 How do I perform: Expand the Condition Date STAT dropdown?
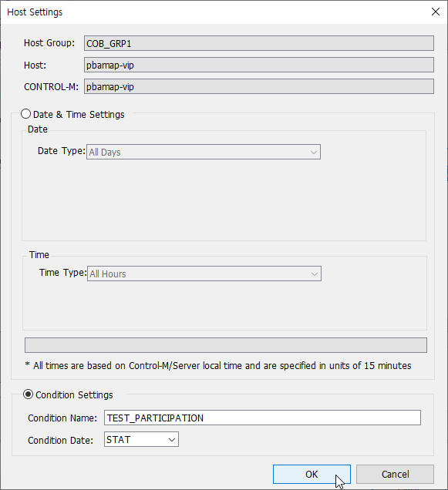(x=141, y=439)
